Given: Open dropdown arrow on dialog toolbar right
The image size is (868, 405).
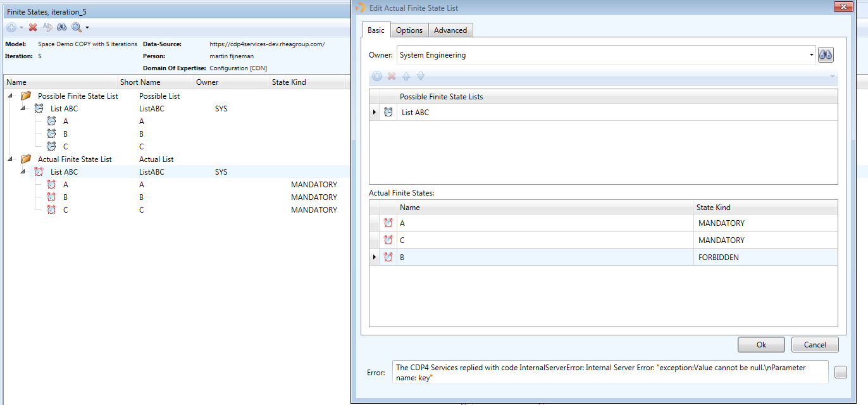Looking at the screenshot, I should (x=833, y=77).
